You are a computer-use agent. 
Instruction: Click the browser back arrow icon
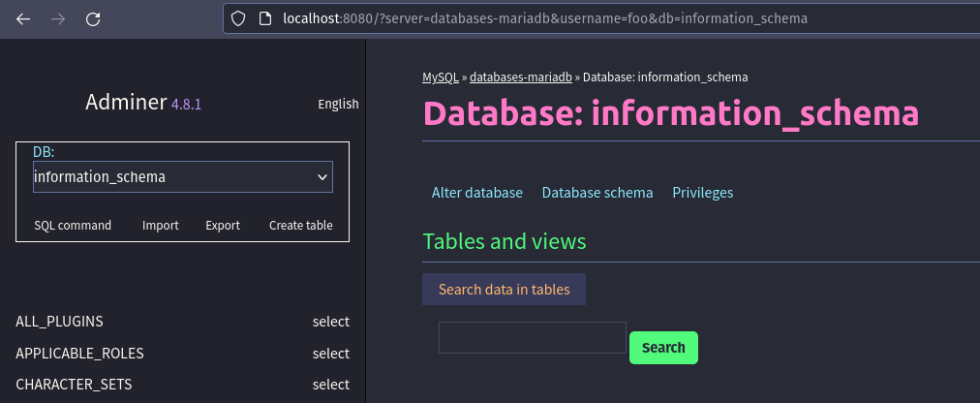(x=23, y=18)
